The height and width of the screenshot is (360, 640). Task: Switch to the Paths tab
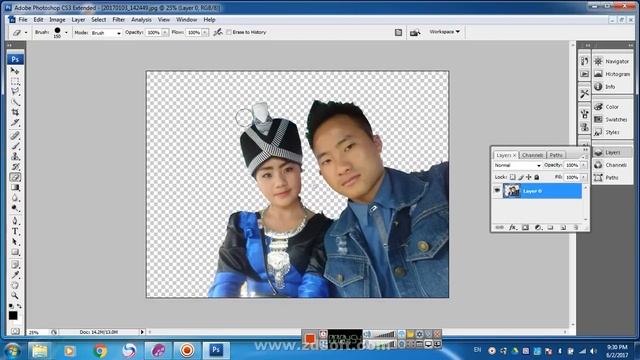coord(556,155)
